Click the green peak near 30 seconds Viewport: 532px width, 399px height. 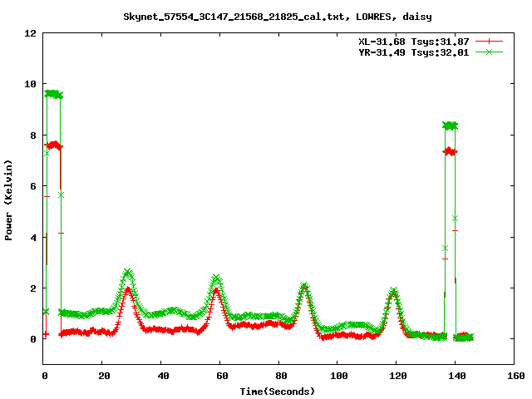click(x=127, y=273)
